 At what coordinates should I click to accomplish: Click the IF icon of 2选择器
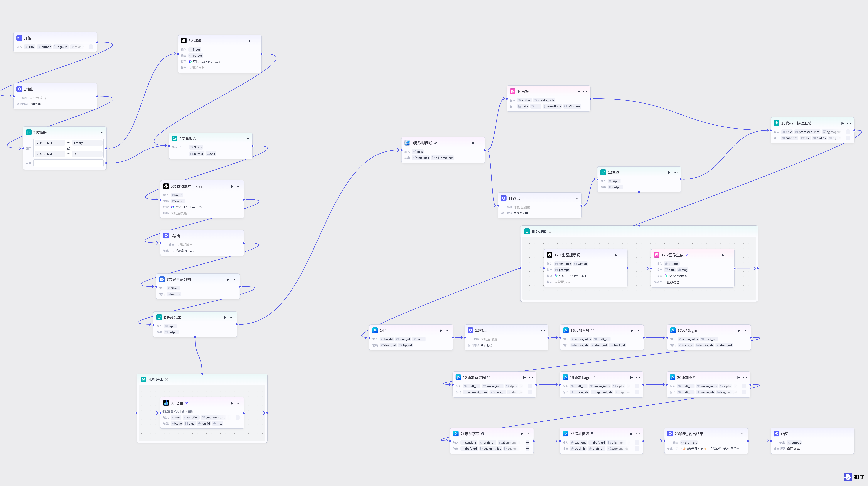pos(29,133)
